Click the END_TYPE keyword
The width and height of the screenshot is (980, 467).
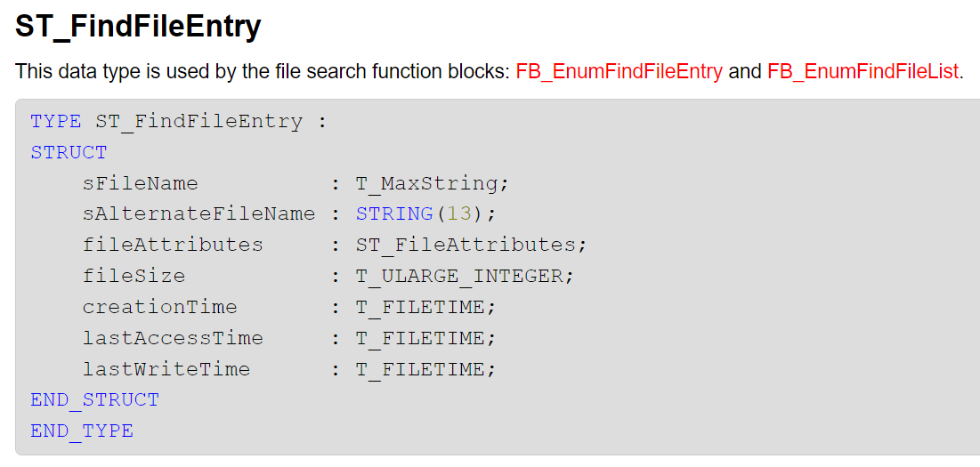[82, 431]
